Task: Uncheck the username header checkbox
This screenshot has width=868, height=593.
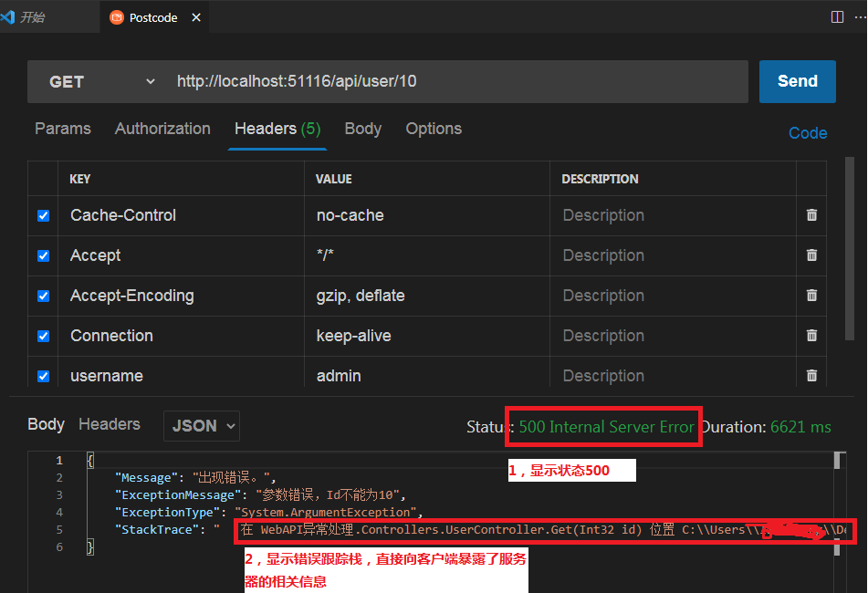Action: click(x=43, y=376)
